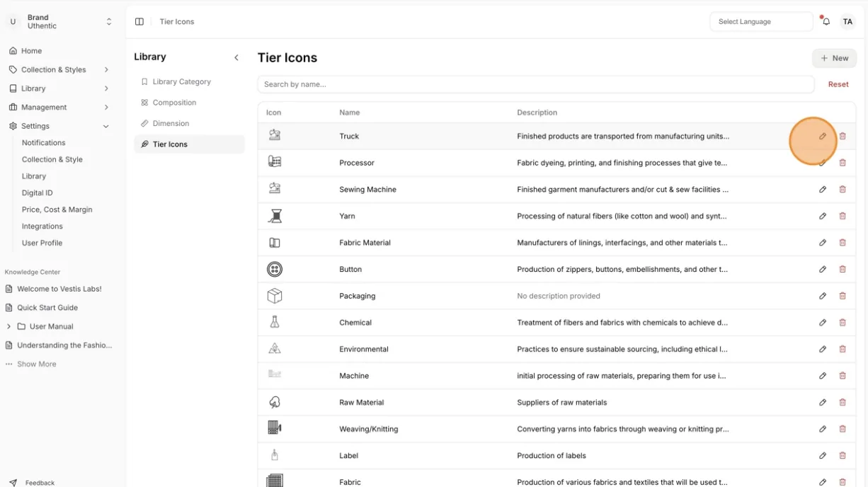Open Library settings submenu item
This screenshot has height=487, width=868.
coord(34,176)
